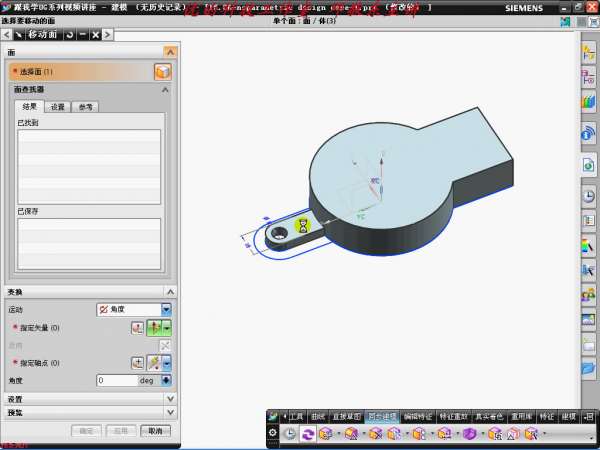
Task: Click the settings gear on bottom toolbar
Action: coord(273,433)
